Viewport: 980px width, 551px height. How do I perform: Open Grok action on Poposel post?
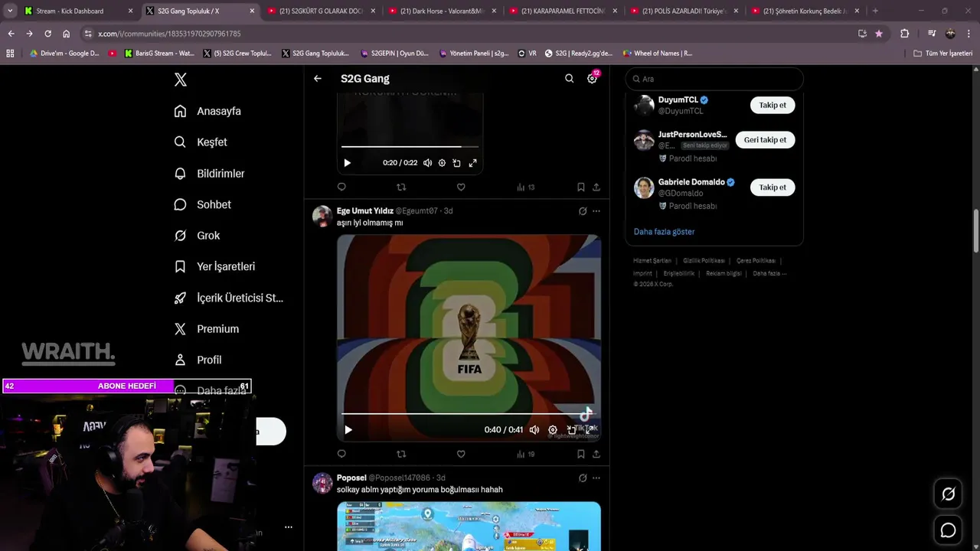point(583,478)
